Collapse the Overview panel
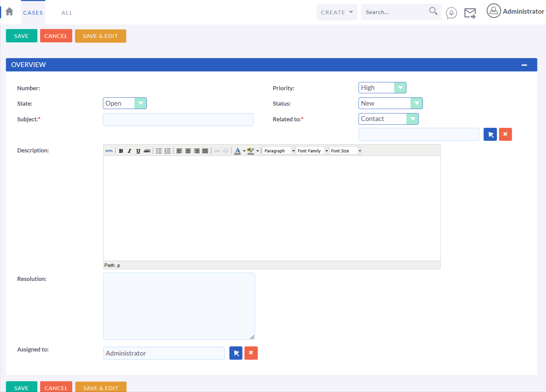The width and height of the screenshot is (546, 392). click(x=524, y=65)
